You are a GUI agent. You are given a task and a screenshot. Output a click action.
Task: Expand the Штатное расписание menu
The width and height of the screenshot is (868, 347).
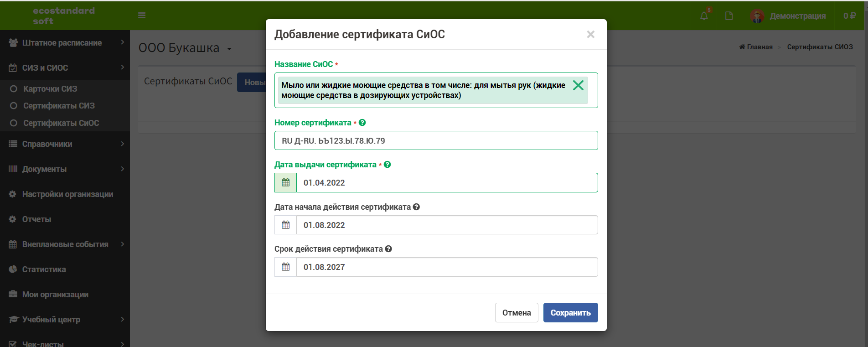[x=65, y=42]
